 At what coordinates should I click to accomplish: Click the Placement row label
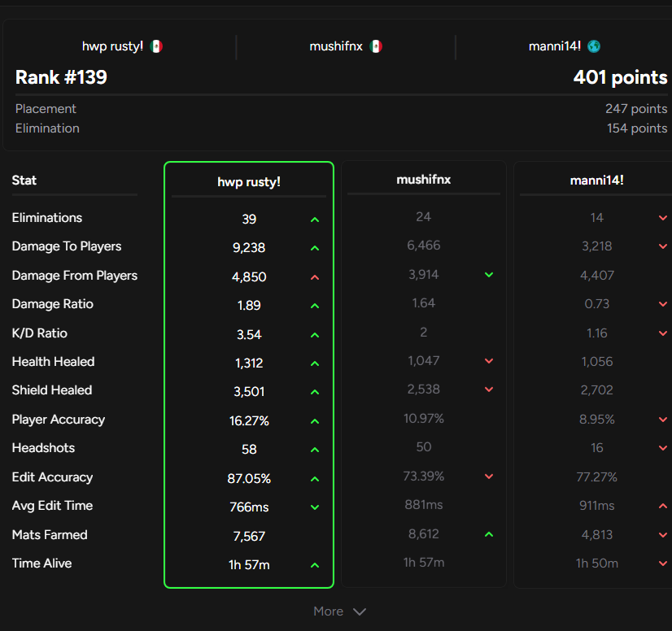(46, 109)
